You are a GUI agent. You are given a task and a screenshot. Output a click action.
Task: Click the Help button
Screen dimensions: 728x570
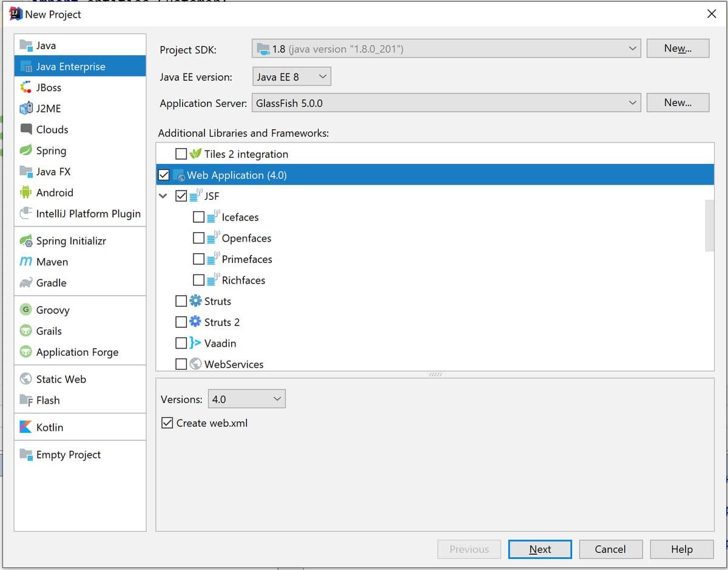681,549
